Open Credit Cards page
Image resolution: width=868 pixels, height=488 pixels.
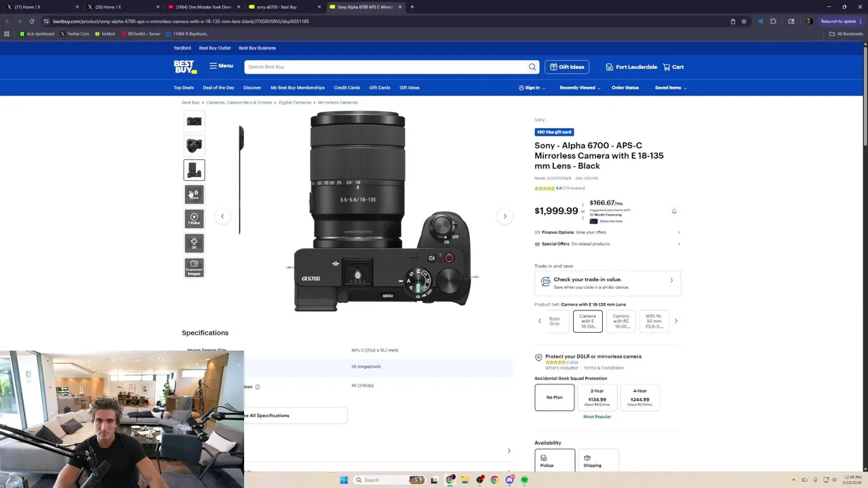pos(347,87)
